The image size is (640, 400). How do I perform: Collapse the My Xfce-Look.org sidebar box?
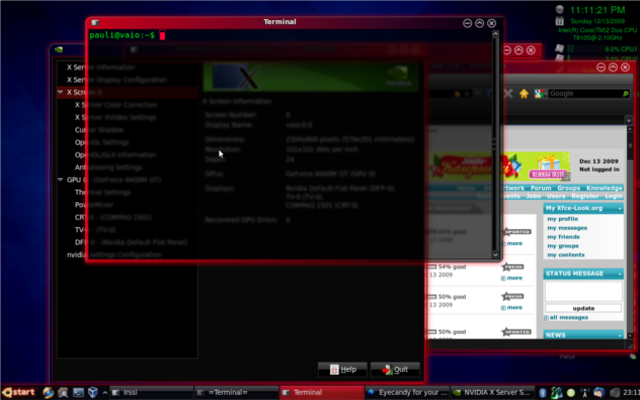(x=620, y=209)
